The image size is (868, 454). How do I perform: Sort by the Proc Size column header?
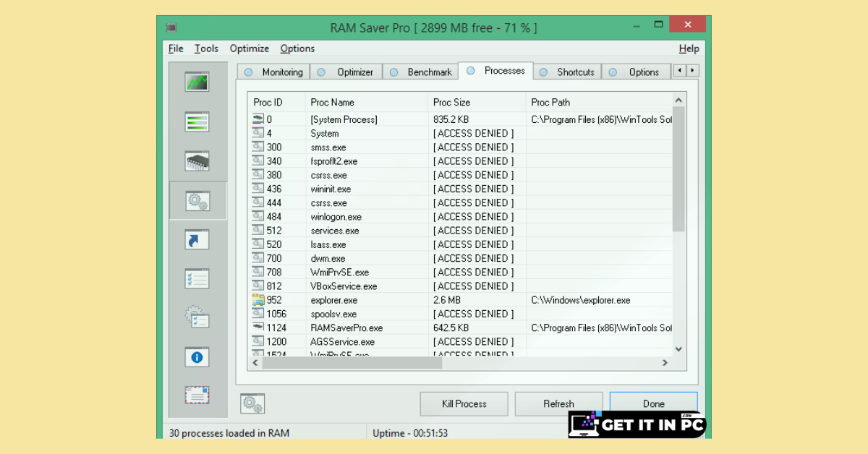477,102
